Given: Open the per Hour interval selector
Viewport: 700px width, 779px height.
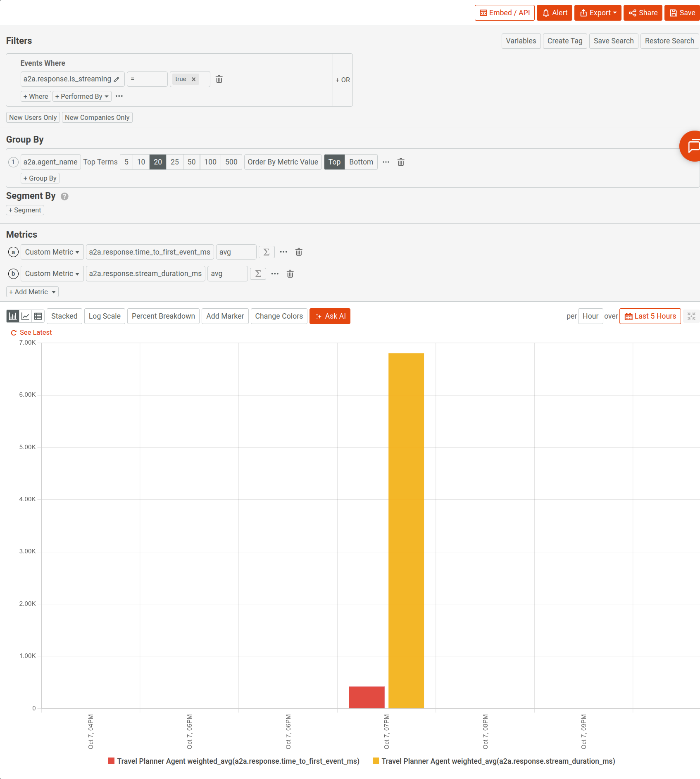Looking at the screenshot, I should click(x=590, y=316).
